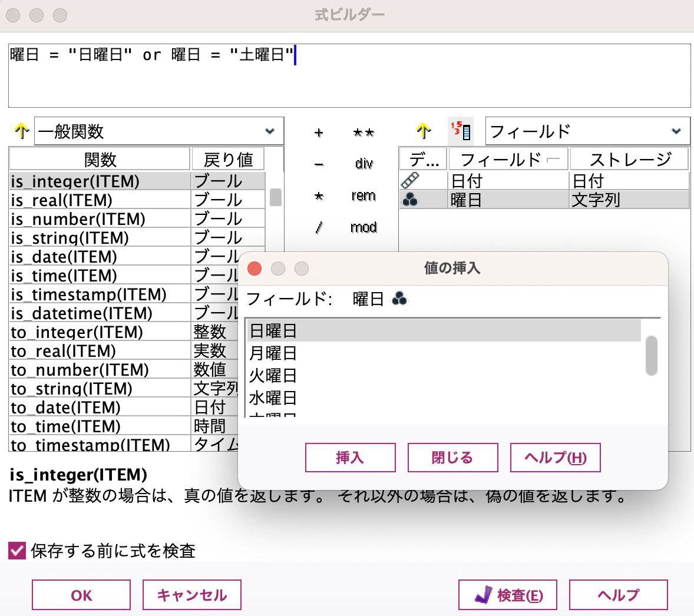Click the nominal icon in 曜日 row
Image resolution: width=694 pixels, height=616 pixels.
click(x=410, y=200)
